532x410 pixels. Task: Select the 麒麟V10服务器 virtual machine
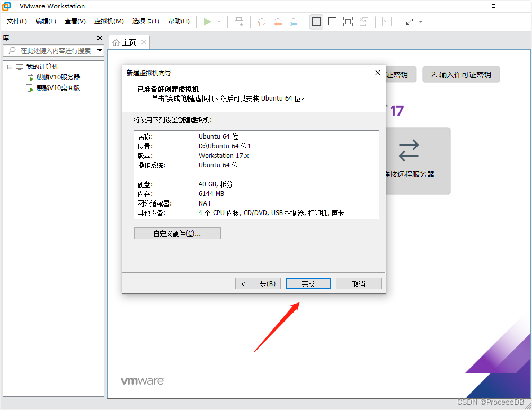tap(58, 77)
